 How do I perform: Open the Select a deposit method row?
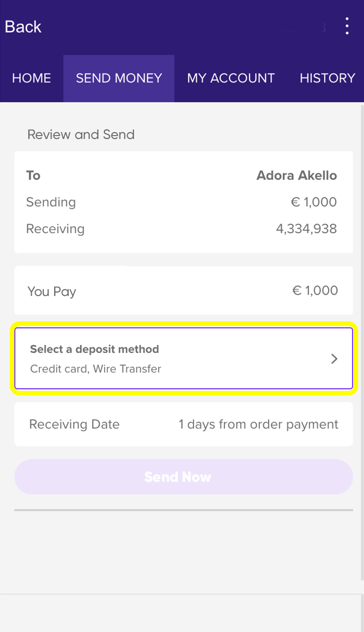[183, 358]
